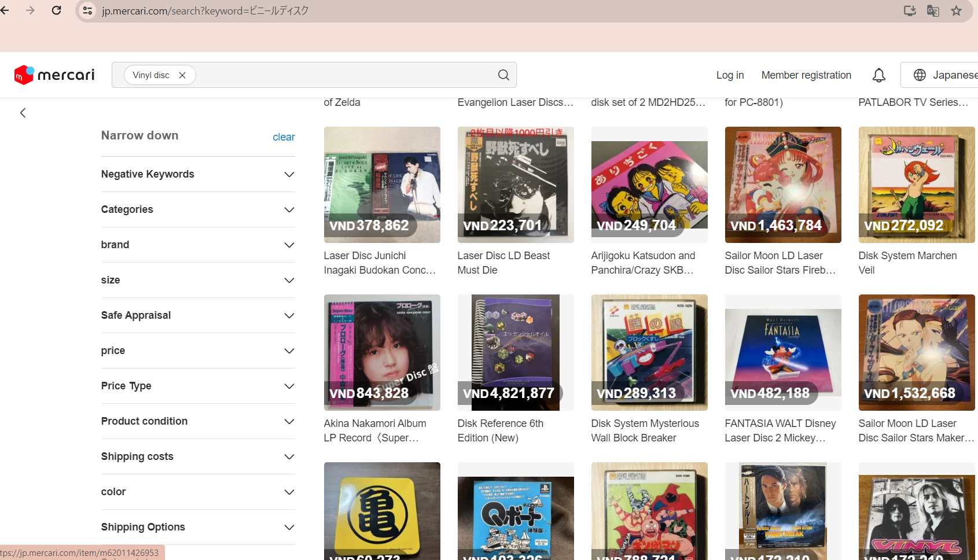This screenshot has width=978, height=560.
Task: Expand Product condition filter
Action: click(x=198, y=421)
